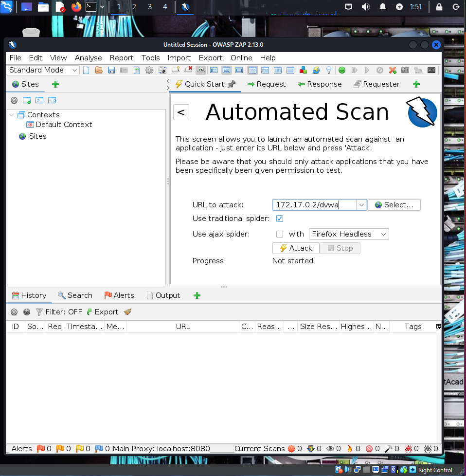Uncheck Use traditional spider checkbox
Viewport: 466px width, 476px height.
pyautogui.click(x=280, y=219)
